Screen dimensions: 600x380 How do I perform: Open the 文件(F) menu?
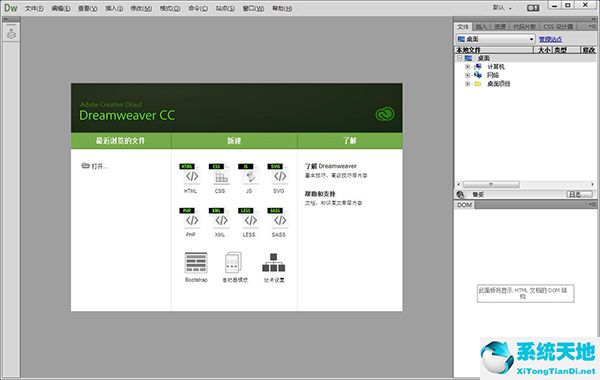pos(34,8)
